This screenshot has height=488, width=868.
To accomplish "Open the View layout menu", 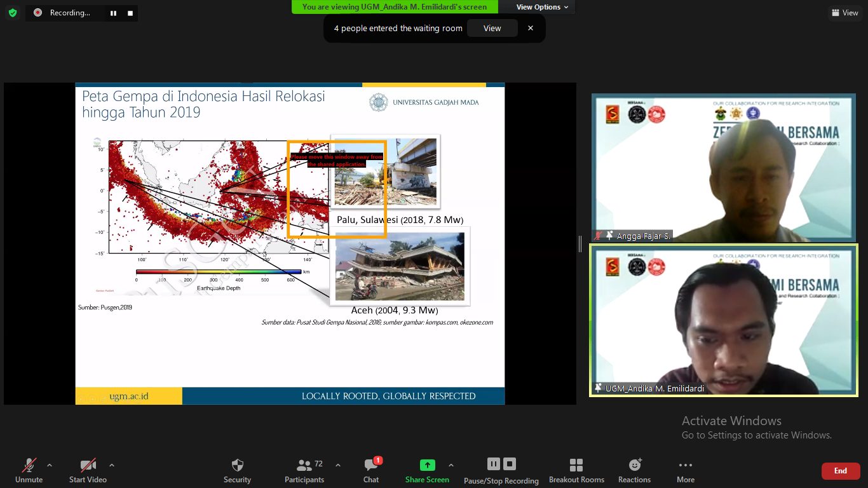I will coord(844,13).
